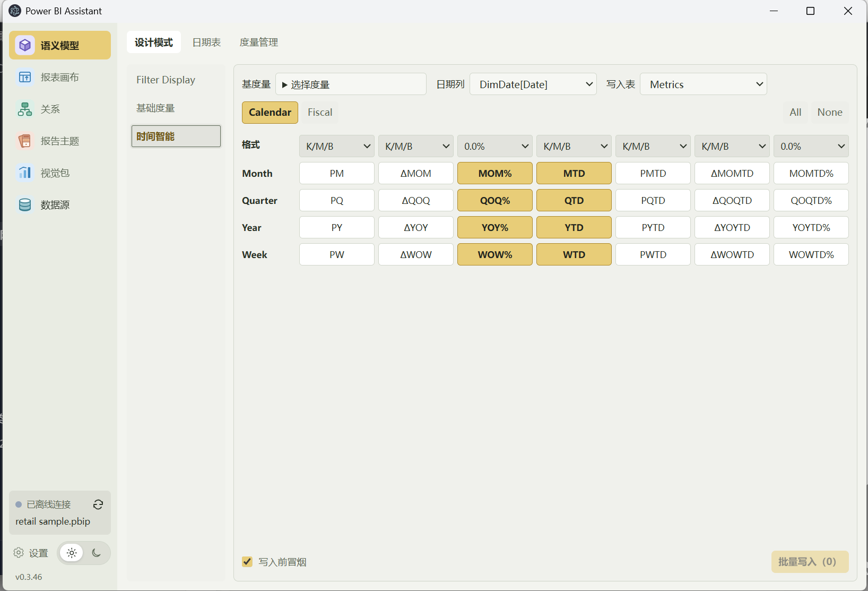Screen dimensions: 868x591
Task: Select the Calendar mode button
Action: click(270, 112)
